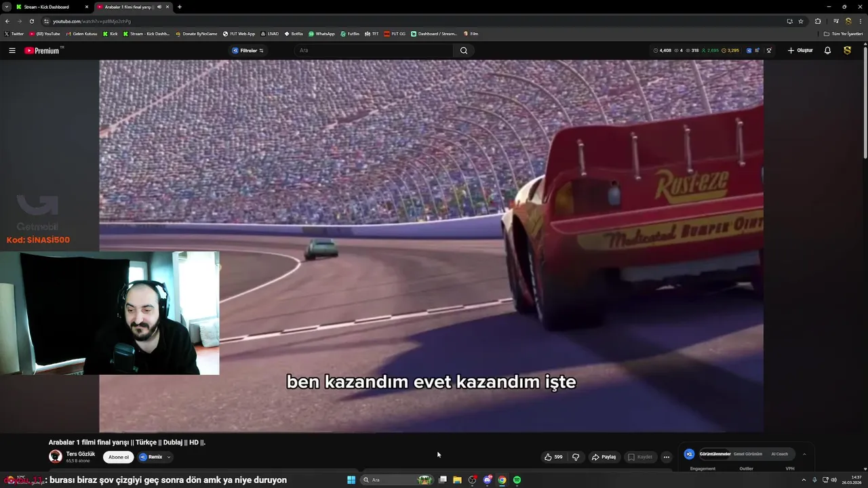Open the Twitter bookmark

click(x=14, y=33)
